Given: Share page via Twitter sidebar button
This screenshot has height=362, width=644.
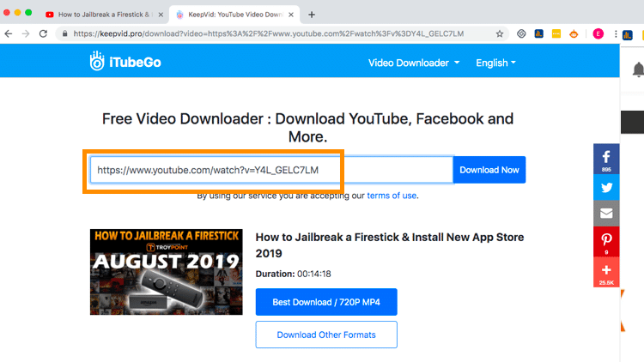Looking at the screenshot, I should tap(606, 188).
